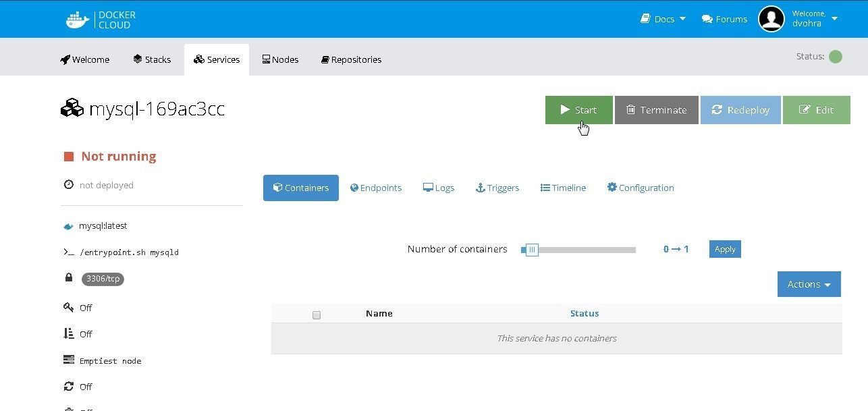Click the 3306/tcp port badge
The width and height of the screenshot is (868, 411).
(x=103, y=279)
